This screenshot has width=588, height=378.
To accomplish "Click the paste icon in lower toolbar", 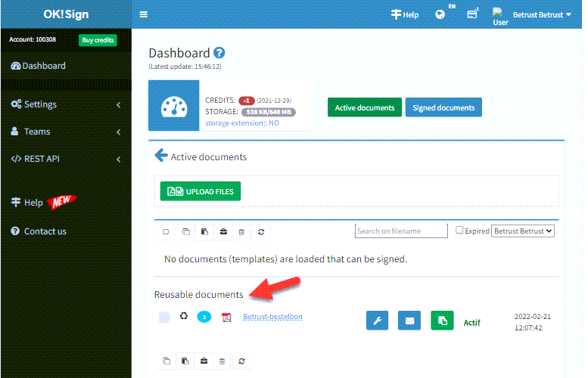I will pos(185,361).
